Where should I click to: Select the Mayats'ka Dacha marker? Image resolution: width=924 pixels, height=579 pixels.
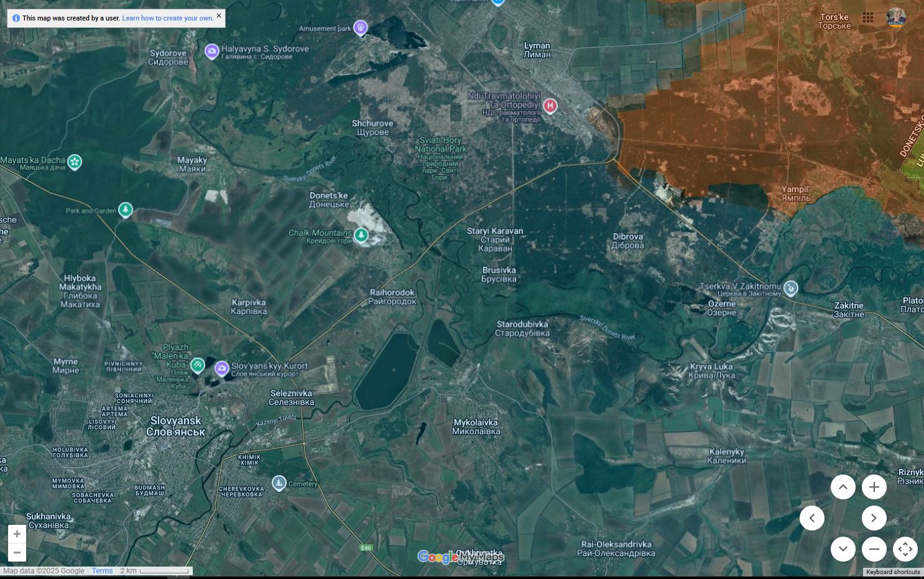(x=75, y=162)
